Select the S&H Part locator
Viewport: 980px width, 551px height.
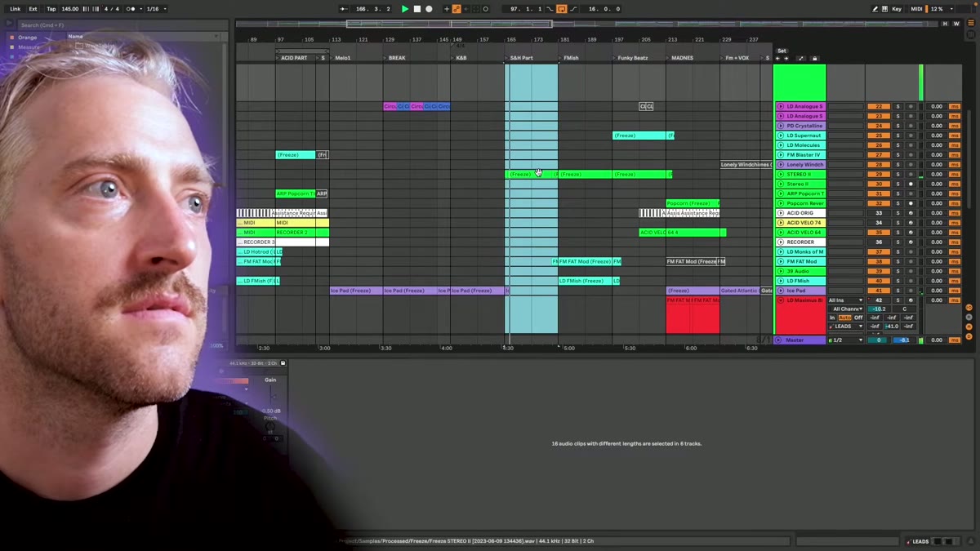(x=521, y=58)
